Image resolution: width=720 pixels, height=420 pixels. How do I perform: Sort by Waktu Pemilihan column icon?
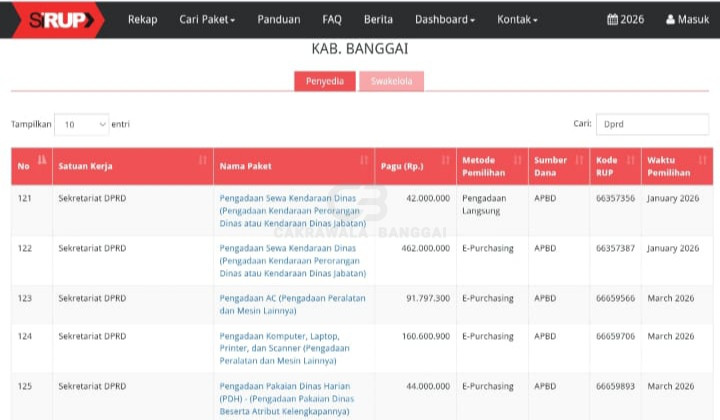(703, 160)
